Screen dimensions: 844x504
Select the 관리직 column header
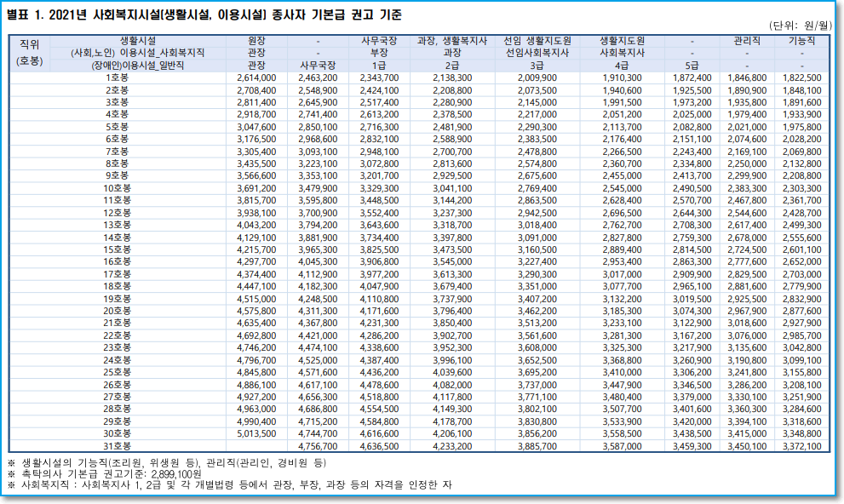[747, 41]
